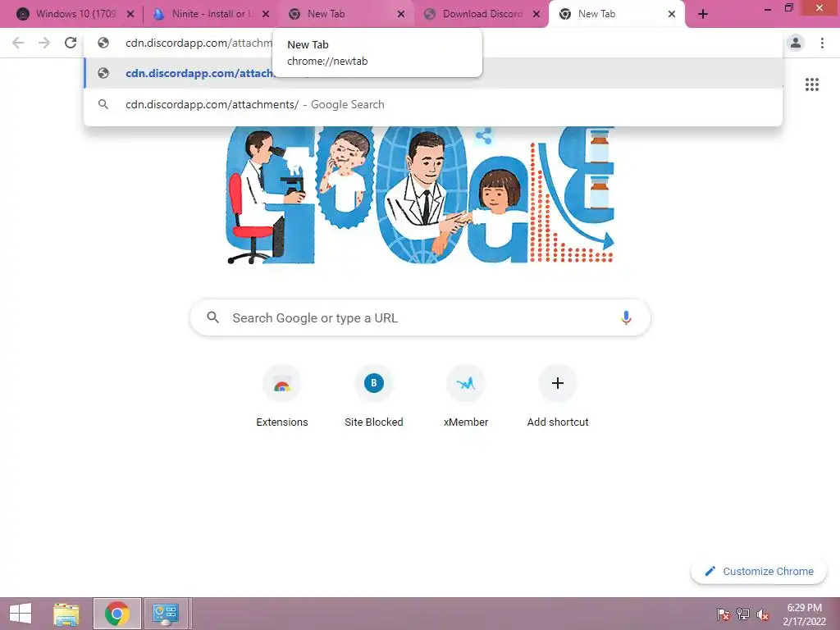
Task: Reload the current page
Action: point(71,43)
